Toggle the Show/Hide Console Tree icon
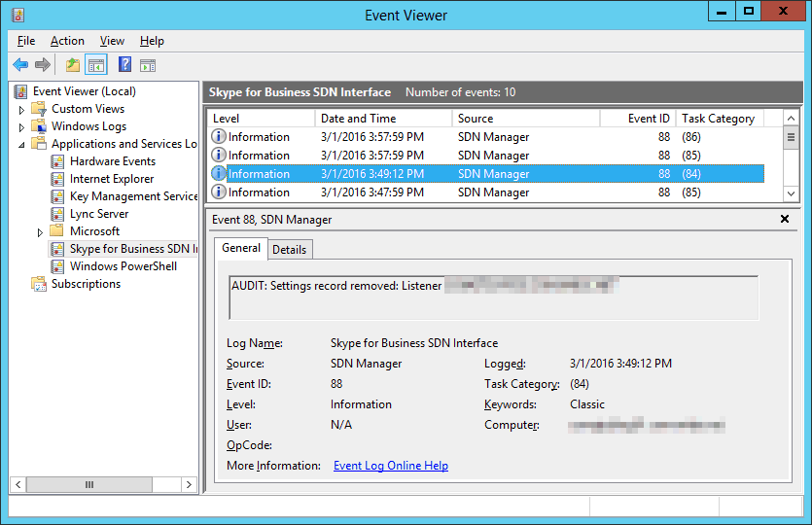The image size is (812, 525). pos(96,65)
